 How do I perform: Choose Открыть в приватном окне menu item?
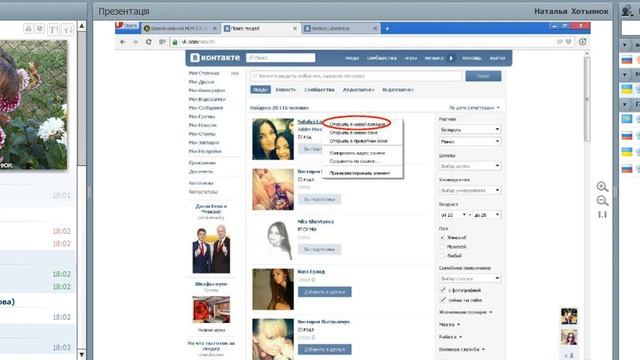coord(358,141)
